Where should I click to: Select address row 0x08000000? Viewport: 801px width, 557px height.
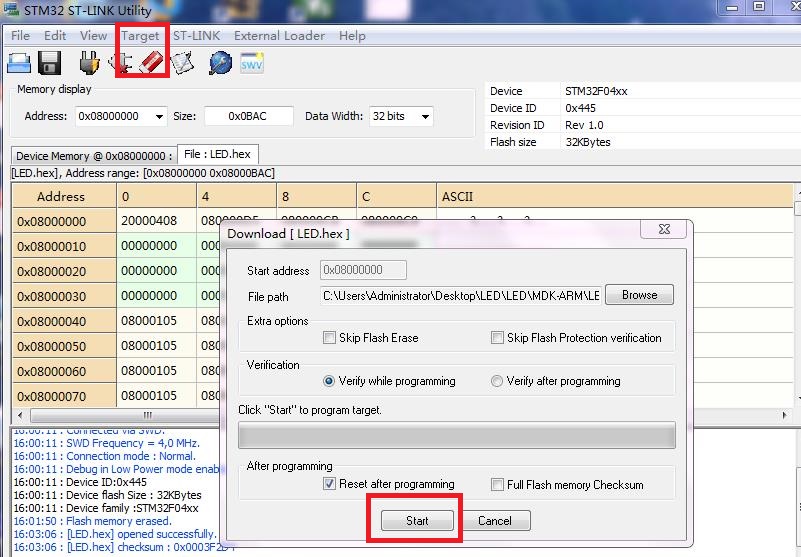point(64,221)
